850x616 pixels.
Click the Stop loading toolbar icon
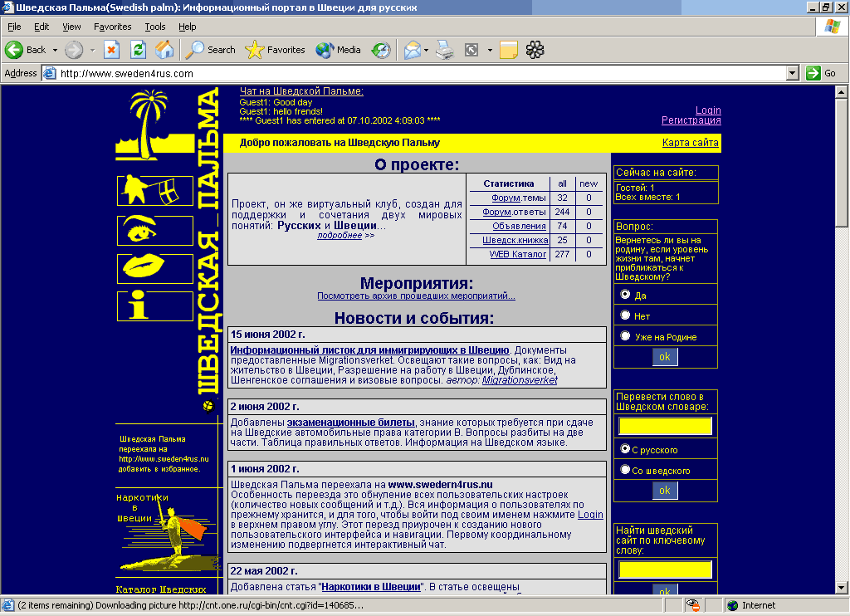(x=112, y=50)
